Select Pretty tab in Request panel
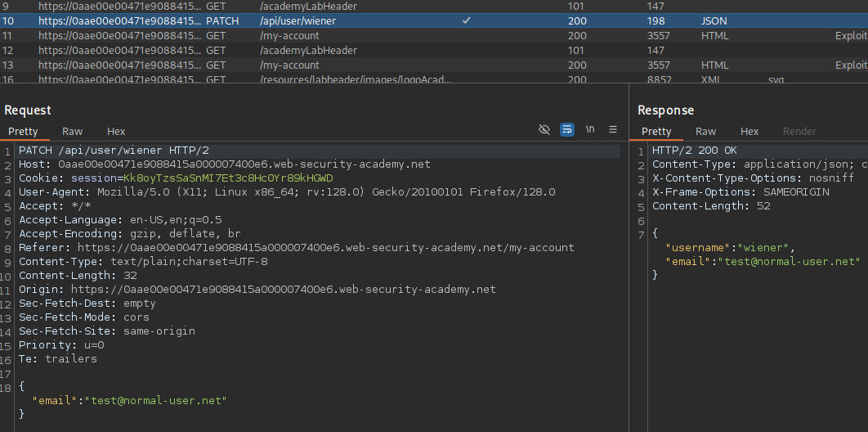Viewport: 868px width, 432px height. tap(23, 131)
